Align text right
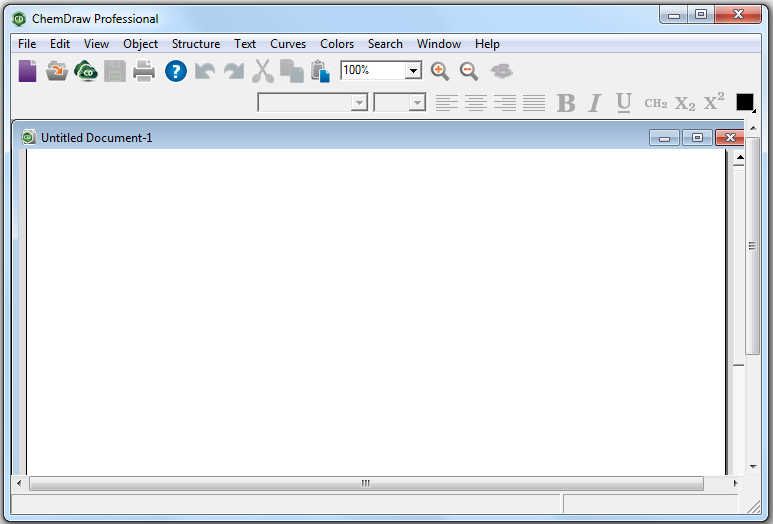Screen dimensions: 773x524 [x=505, y=103]
